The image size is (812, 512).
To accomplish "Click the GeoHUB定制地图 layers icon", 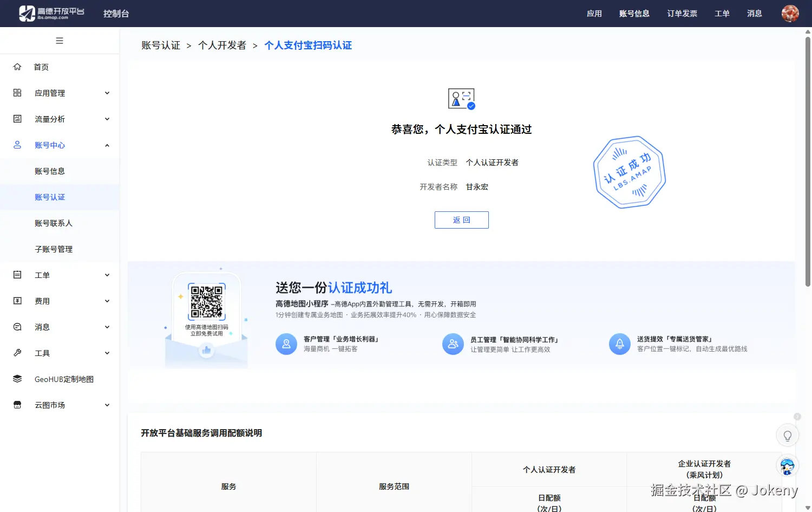I will tap(17, 379).
